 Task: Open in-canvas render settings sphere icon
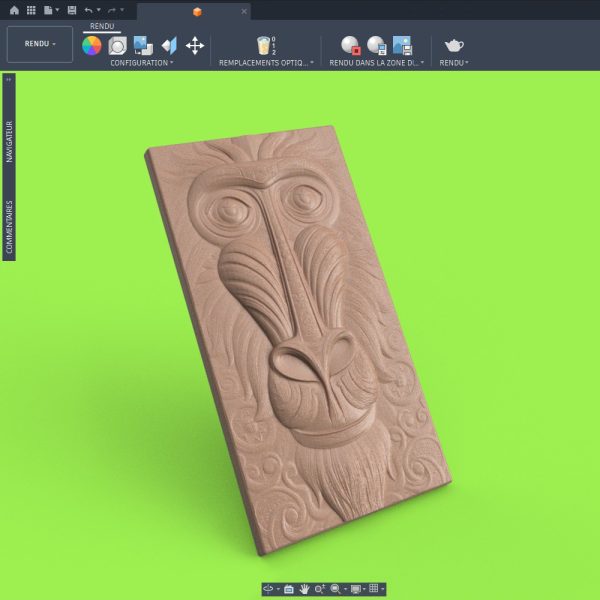(x=377, y=45)
